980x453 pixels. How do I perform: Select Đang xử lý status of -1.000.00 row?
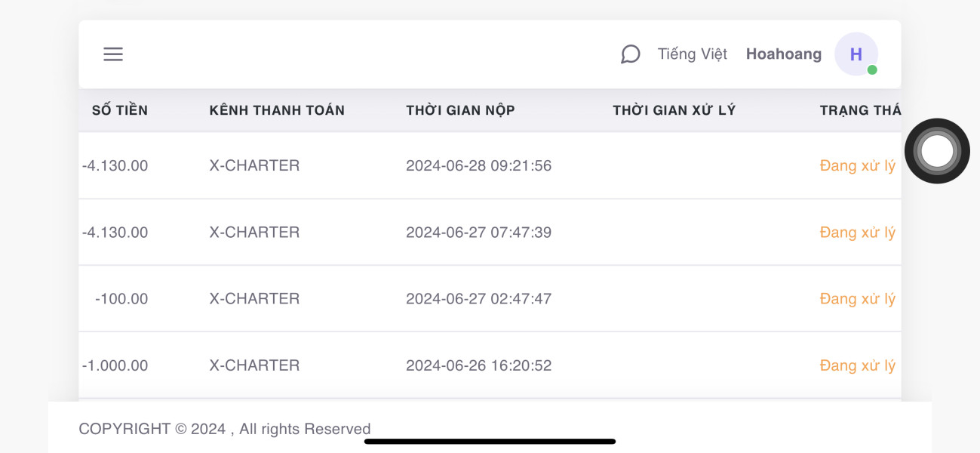pyautogui.click(x=858, y=365)
